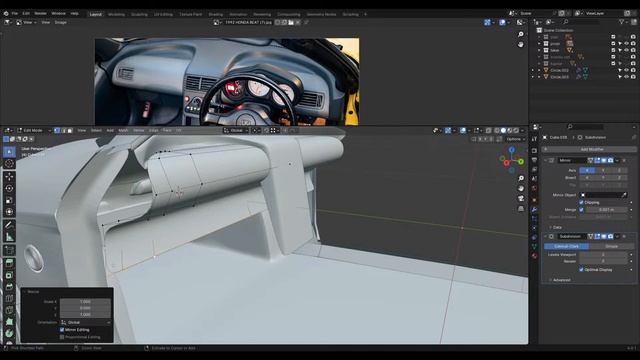
Task: Select the Bevel tool
Action: coord(9,287)
